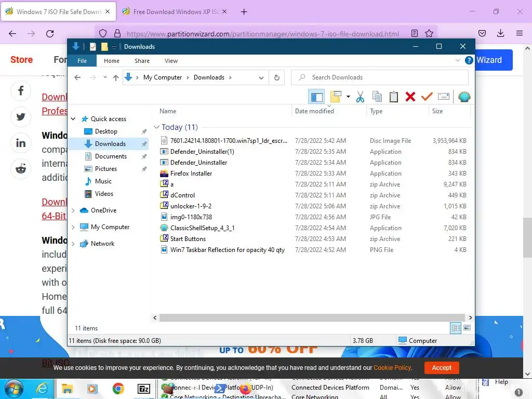Select Music in the navigation pane
This screenshot has height=399, width=532.
(x=103, y=181)
